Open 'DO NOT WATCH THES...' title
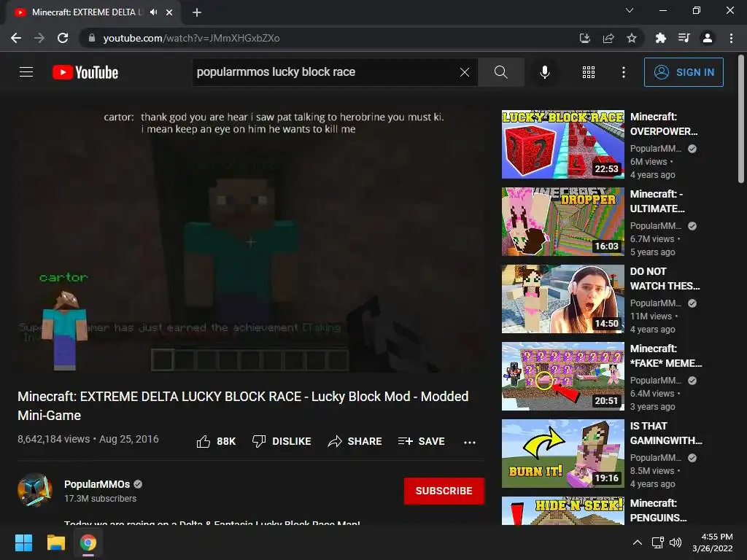 pyautogui.click(x=665, y=279)
